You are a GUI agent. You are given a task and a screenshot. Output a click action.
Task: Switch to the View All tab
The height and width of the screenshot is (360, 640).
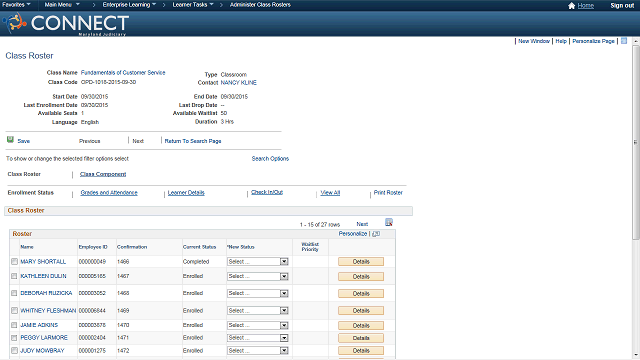[330, 193]
